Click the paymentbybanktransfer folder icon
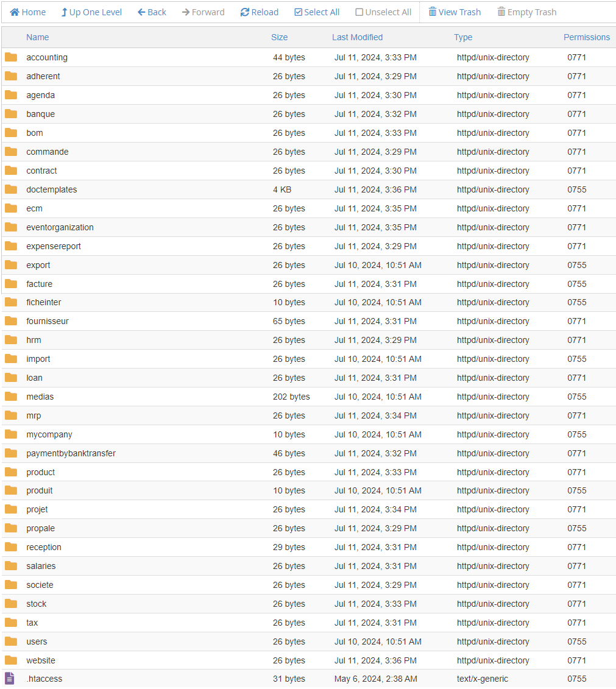 click(x=11, y=453)
